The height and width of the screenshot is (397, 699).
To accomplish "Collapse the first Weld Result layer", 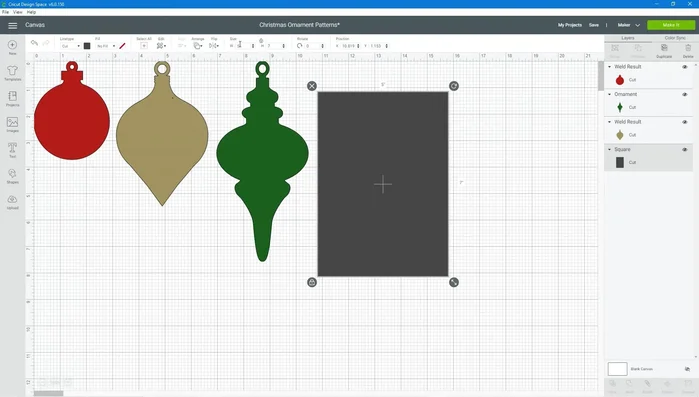I will pyautogui.click(x=609, y=67).
